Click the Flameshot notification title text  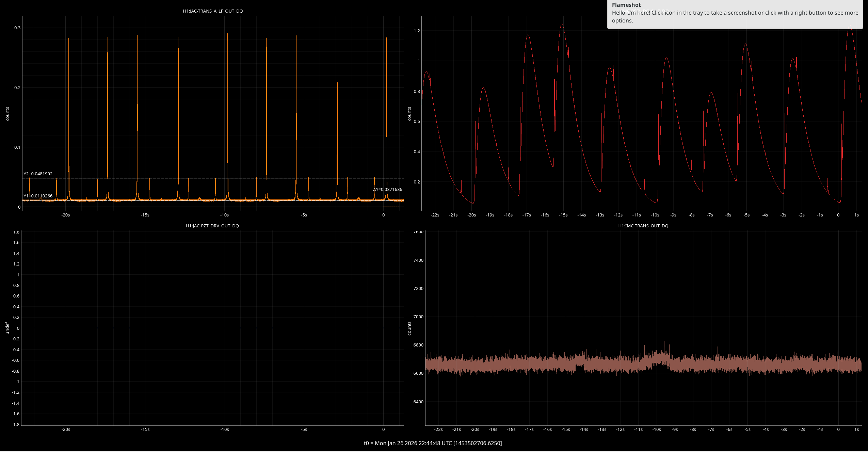click(626, 5)
